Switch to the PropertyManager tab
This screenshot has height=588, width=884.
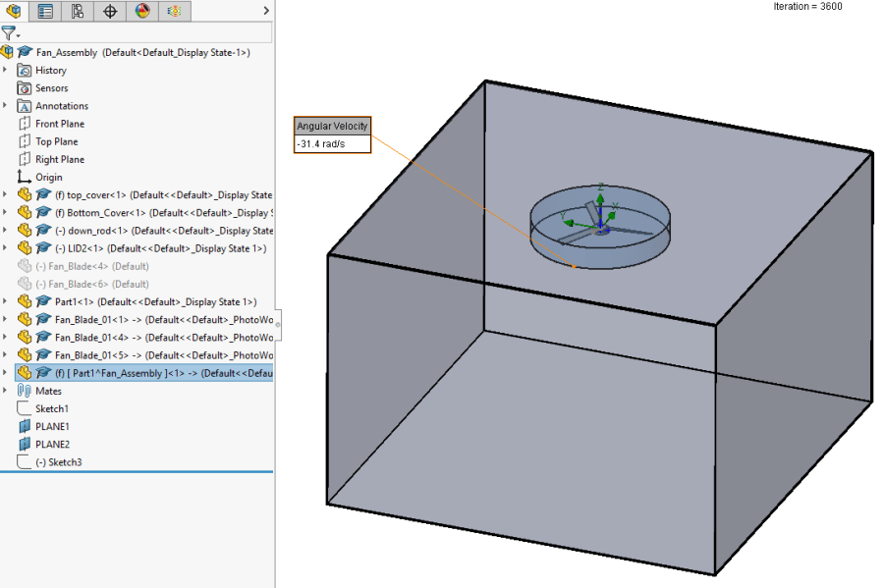[x=45, y=11]
